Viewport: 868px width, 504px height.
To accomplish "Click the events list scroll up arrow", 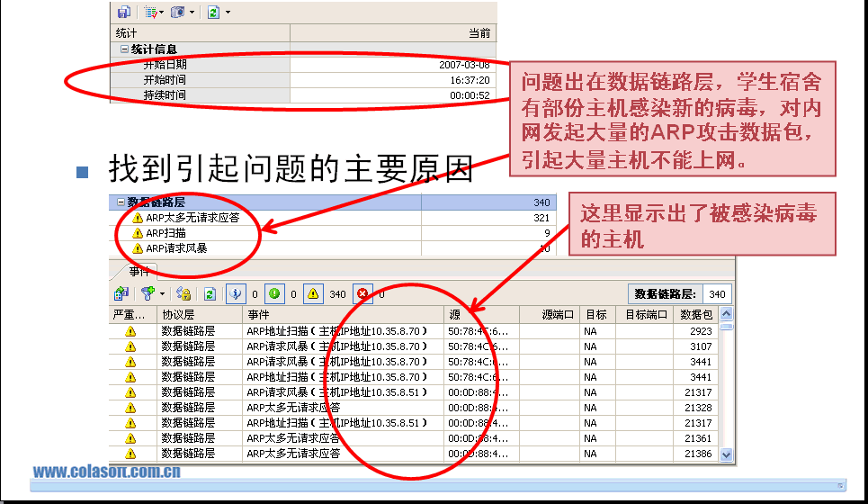I will (726, 314).
